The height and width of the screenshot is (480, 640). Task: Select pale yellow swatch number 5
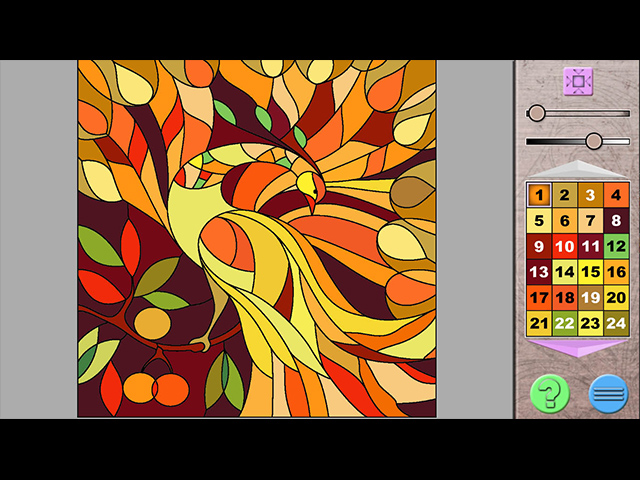539,221
